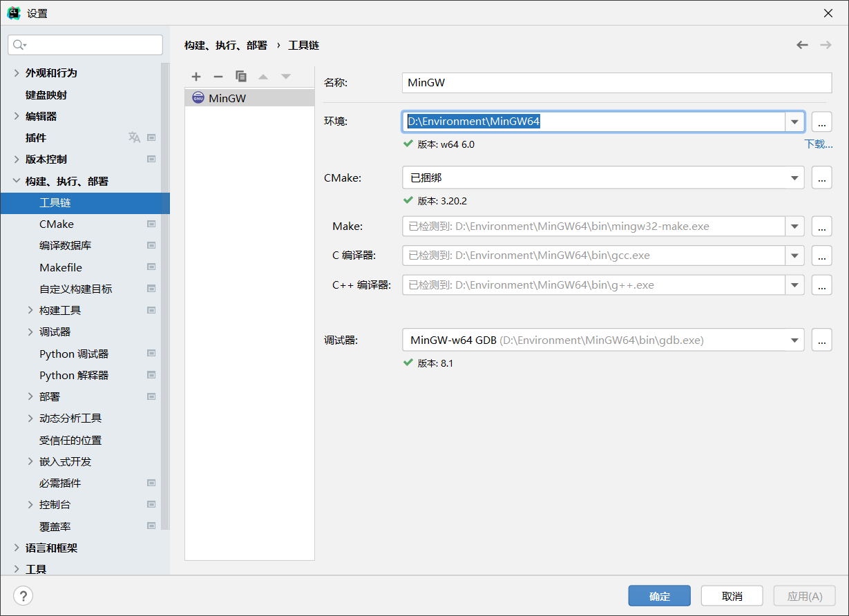Open the CMake 已捆绑 dropdown
This screenshot has height=616, width=849.
tap(794, 177)
